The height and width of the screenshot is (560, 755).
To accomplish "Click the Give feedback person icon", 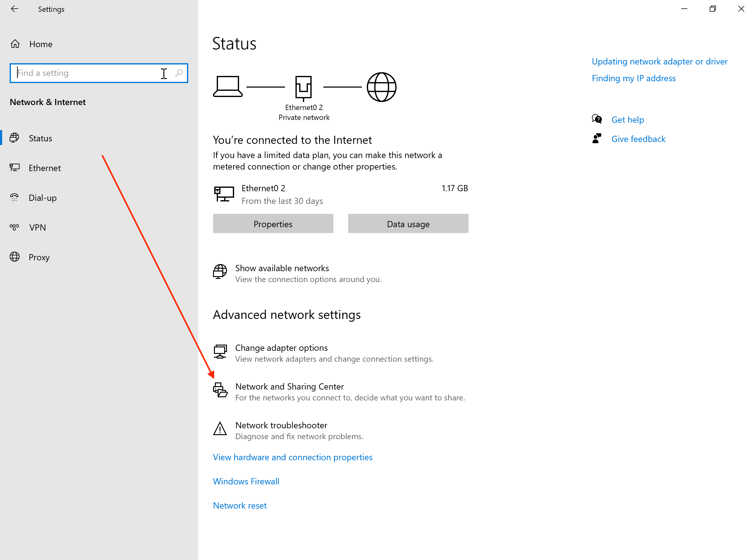I will [x=597, y=139].
